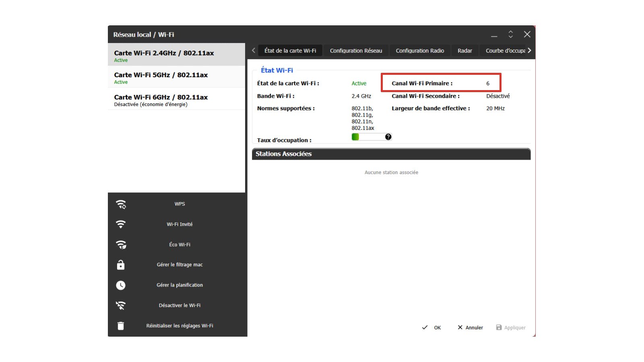Click the Stations Associées header
Screen dimensions: 644x362
pyautogui.click(x=391, y=154)
